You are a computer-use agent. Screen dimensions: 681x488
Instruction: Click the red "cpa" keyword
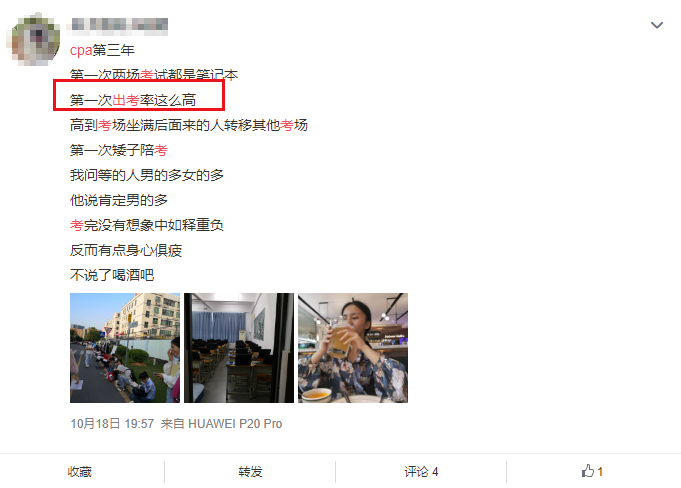(x=81, y=50)
